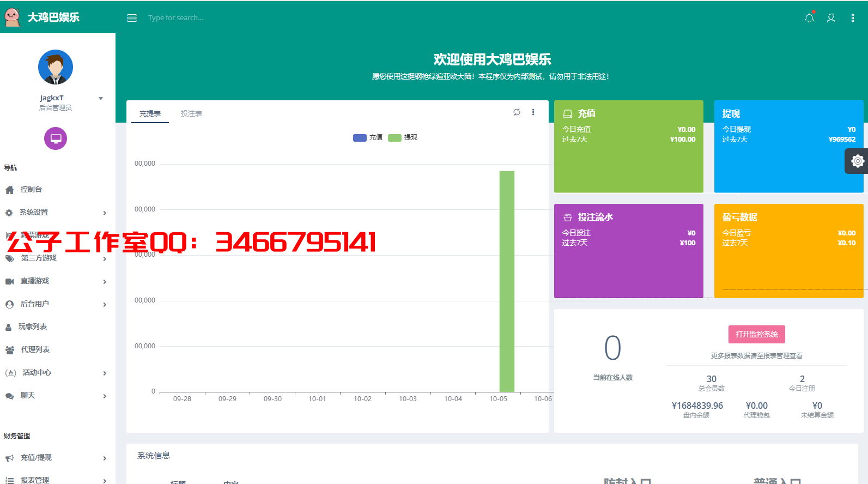Click the tag icon beside 第三方游戏
Image resolution: width=868 pixels, height=484 pixels.
pyautogui.click(x=9, y=258)
